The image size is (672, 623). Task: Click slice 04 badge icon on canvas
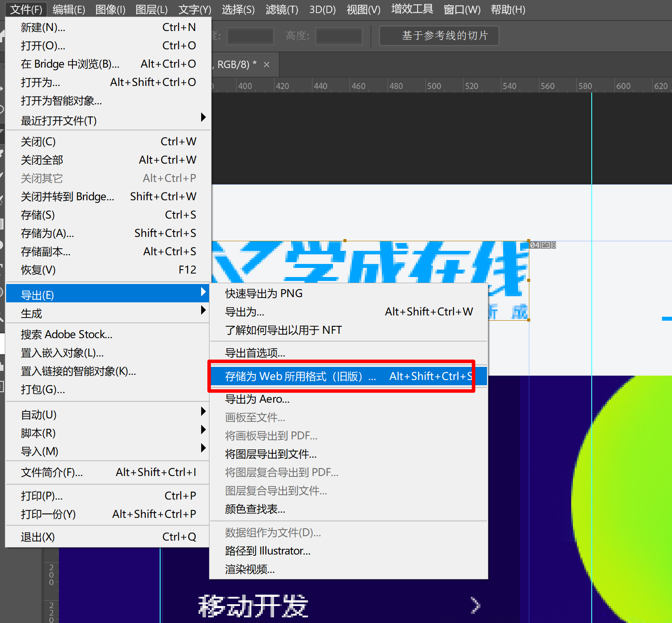click(543, 245)
